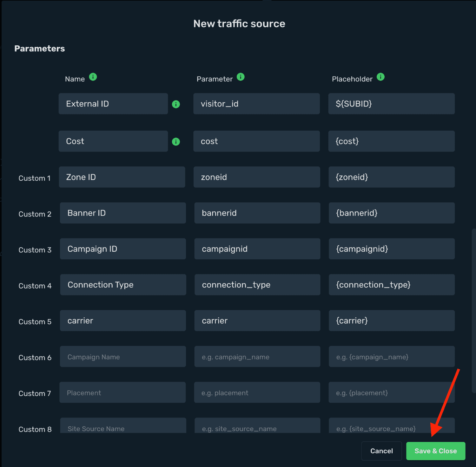
Task: Click the e.g. placement parameter field
Action: point(257,392)
